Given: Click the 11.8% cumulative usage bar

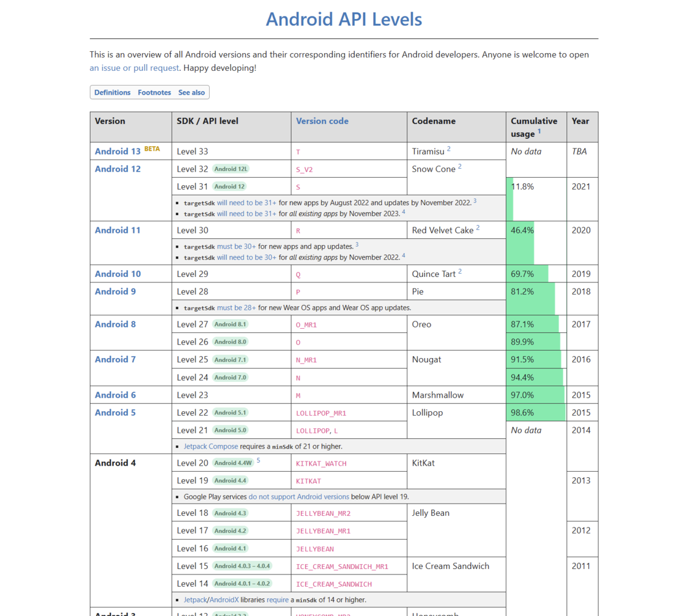Looking at the screenshot, I should (510, 199).
